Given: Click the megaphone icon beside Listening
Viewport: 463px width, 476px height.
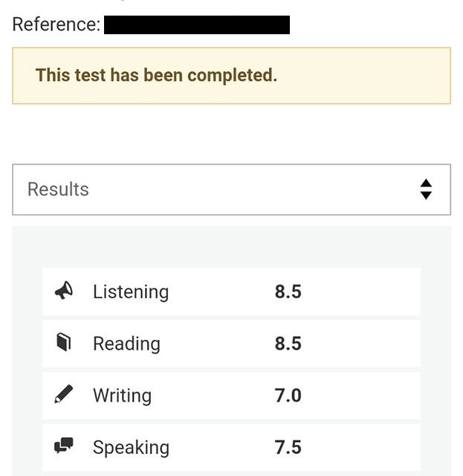Looking at the screenshot, I should [64, 291].
